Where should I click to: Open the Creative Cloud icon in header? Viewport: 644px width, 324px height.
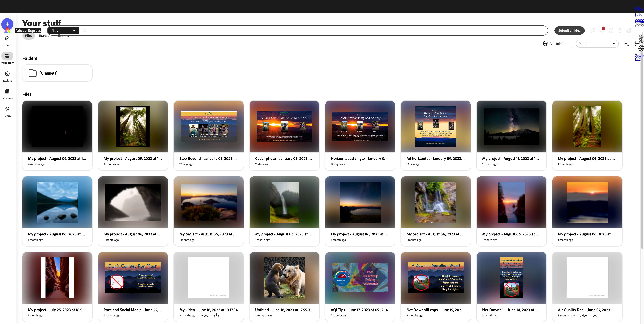(629, 31)
